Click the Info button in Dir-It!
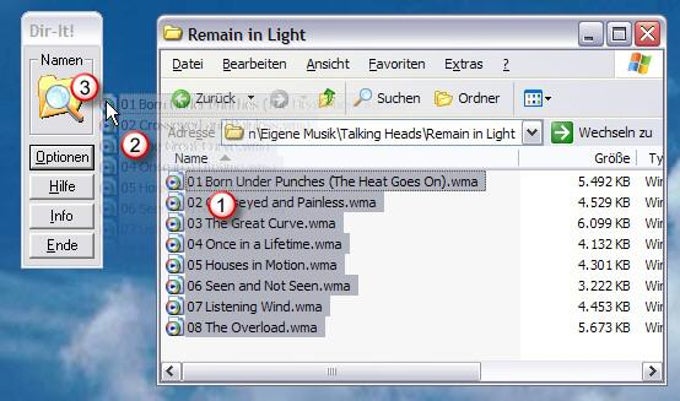The width and height of the screenshot is (680, 401). [62, 216]
